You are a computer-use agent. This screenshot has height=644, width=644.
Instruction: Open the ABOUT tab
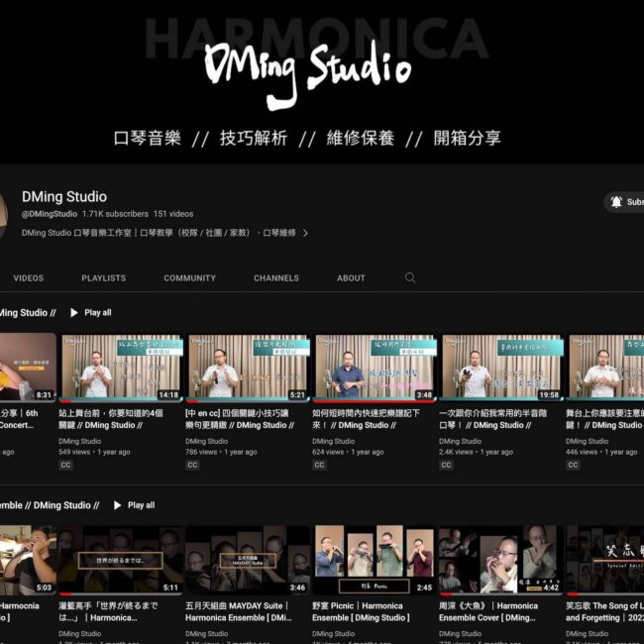[x=351, y=278]
